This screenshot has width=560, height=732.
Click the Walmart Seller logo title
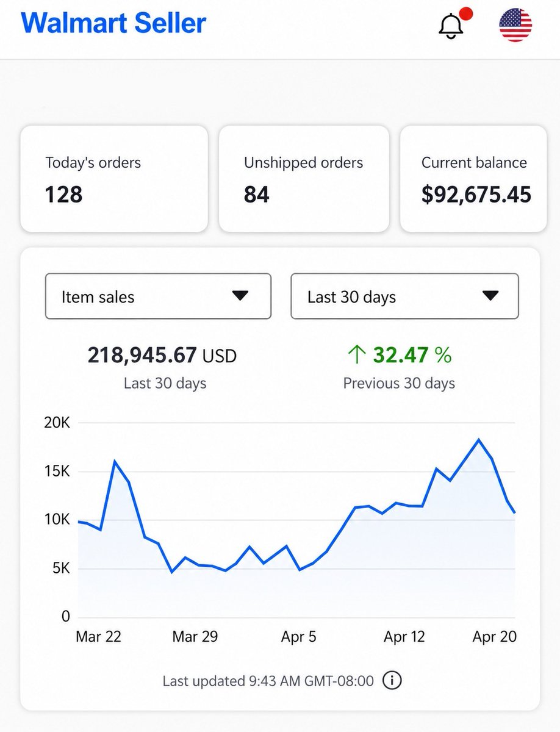click(x=113, y=23)
